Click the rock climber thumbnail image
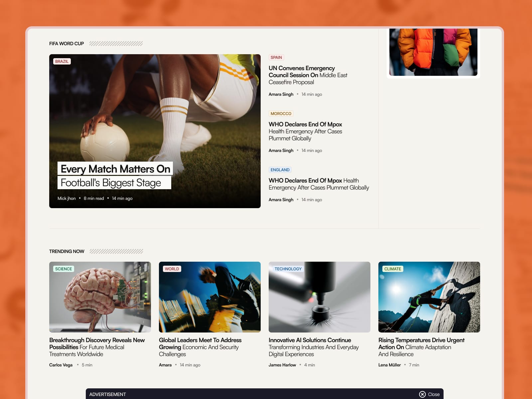 click(x=429, y=297)
